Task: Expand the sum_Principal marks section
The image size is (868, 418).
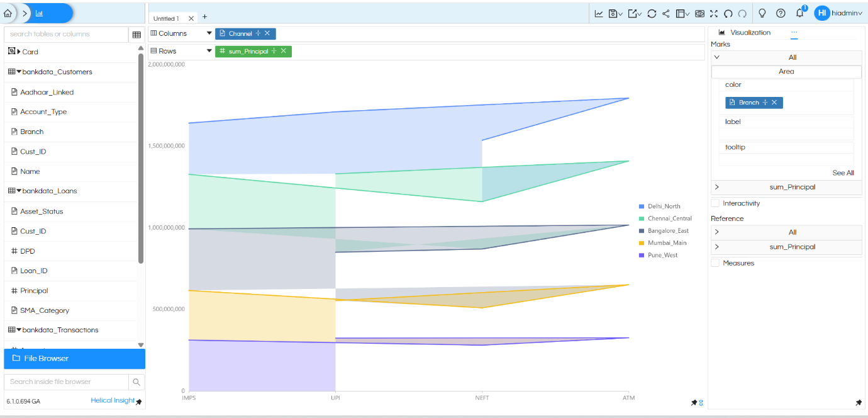Action: click(x=717, y=187)
